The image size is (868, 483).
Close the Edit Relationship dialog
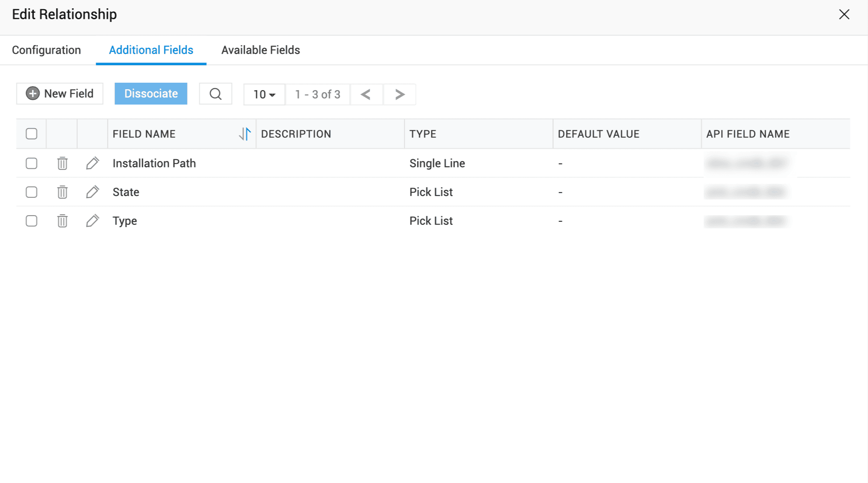pos(844,14)
